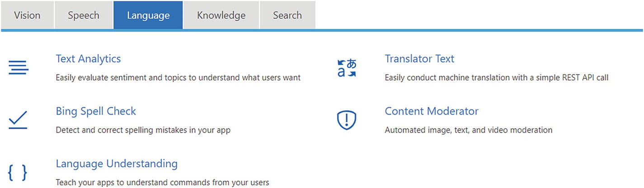Click the Translator Text translation icon
This screenshot has height=188, width=644.
tap(347, 68)
